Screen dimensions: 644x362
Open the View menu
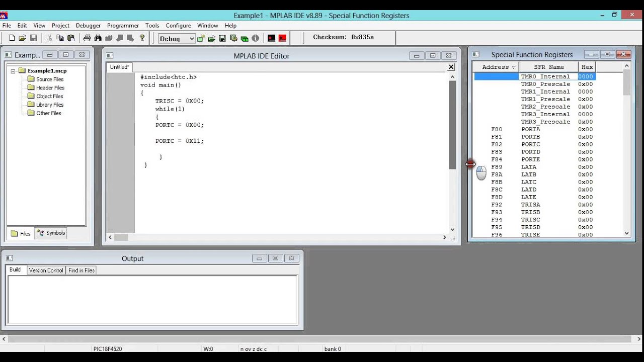click(39, 26)
